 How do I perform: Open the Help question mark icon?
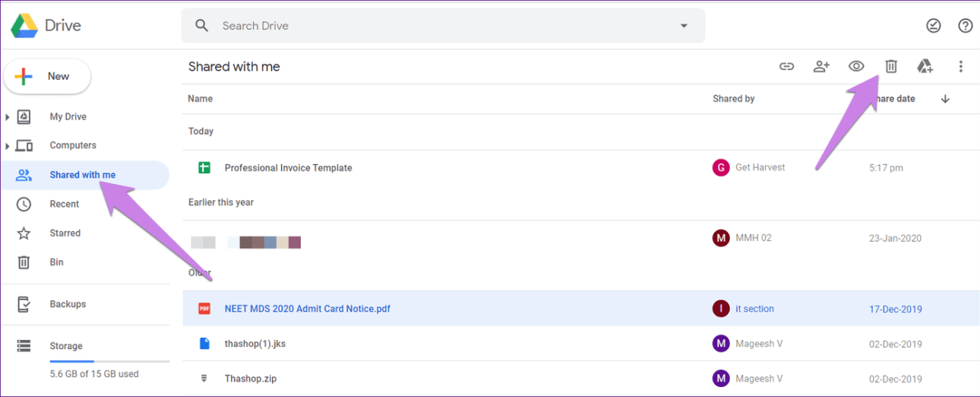click(x=965, y=26)
